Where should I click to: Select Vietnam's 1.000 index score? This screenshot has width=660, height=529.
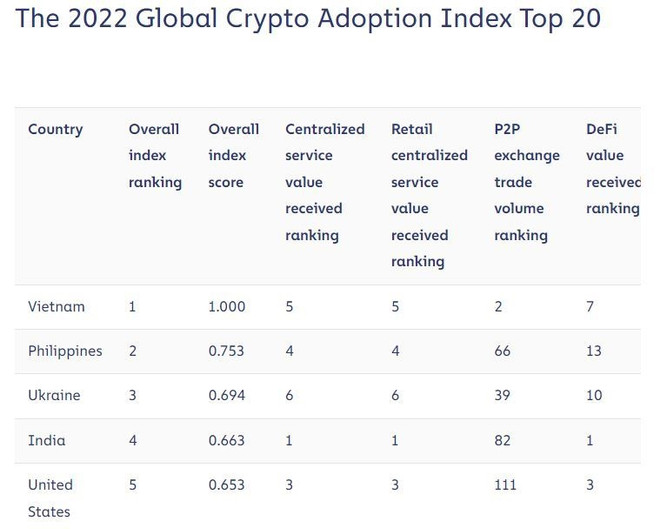coord(226,307)
